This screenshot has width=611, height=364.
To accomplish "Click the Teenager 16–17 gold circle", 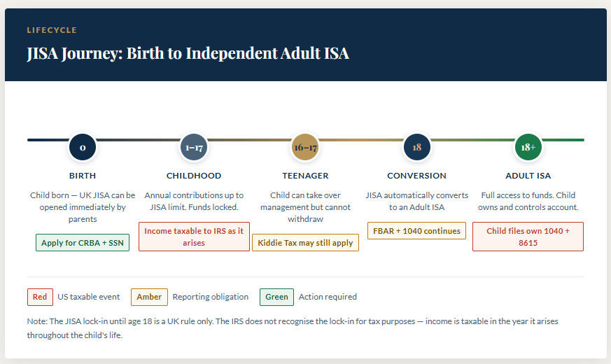I will pyautogui.click(x=305, y=148).
